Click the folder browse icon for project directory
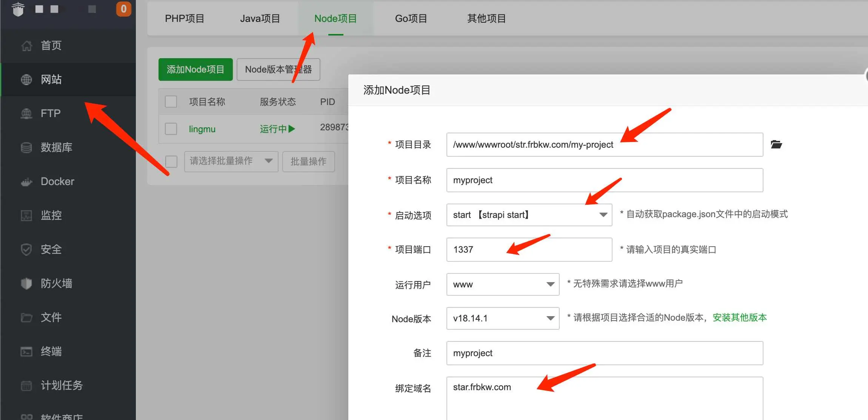The width and height of the screenshot is (868, 420). (776, 144)
